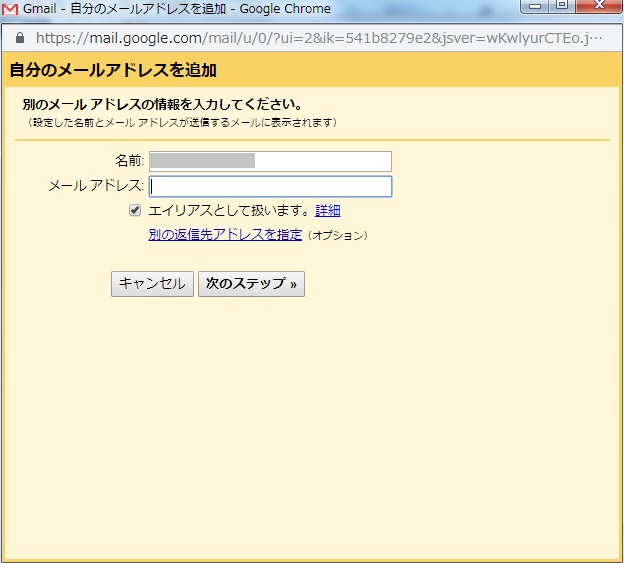This screenshot has height=563, width=624.
Task: Click the キャンセル button
Action: 152,284
